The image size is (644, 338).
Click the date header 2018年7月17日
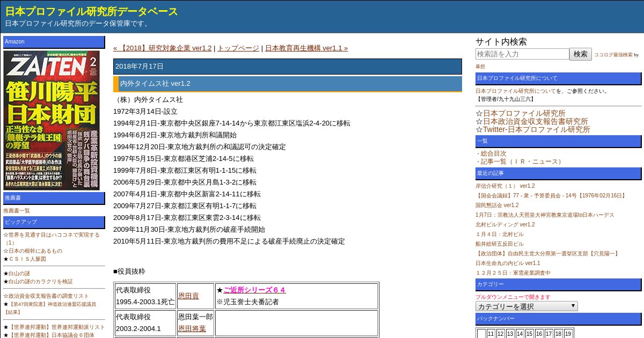[288, 67]
